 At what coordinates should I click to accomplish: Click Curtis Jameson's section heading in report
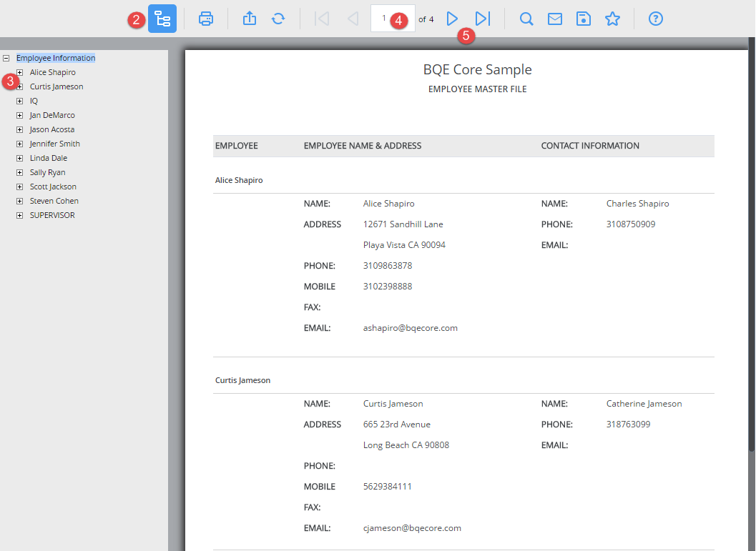242,380
